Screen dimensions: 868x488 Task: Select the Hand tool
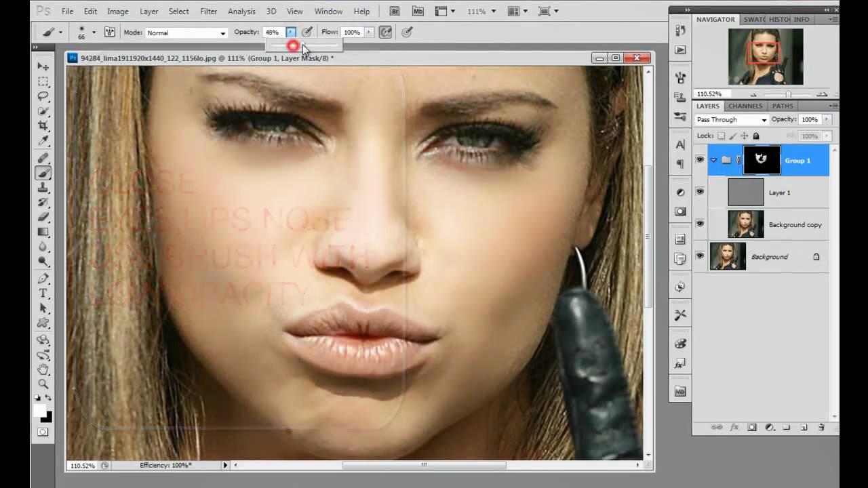43,369
